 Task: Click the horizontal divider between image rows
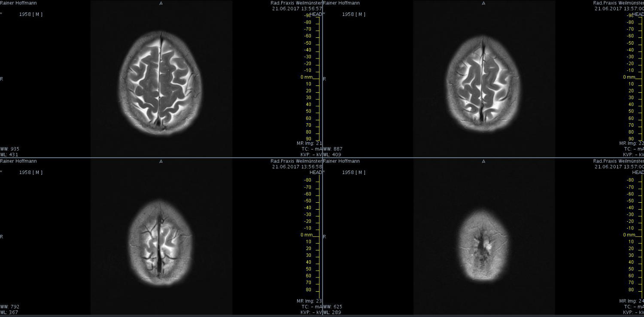tap(161, 158)
